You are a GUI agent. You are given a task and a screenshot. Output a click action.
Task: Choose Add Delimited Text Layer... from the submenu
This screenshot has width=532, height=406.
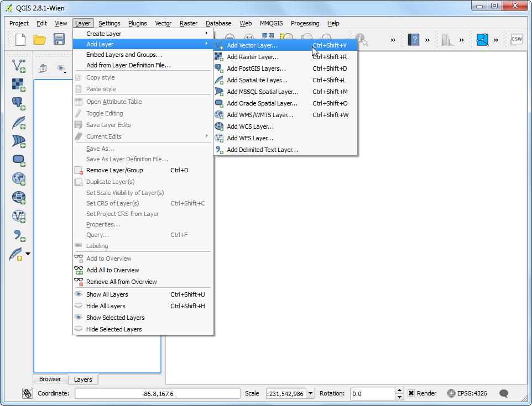click(285, 150)
